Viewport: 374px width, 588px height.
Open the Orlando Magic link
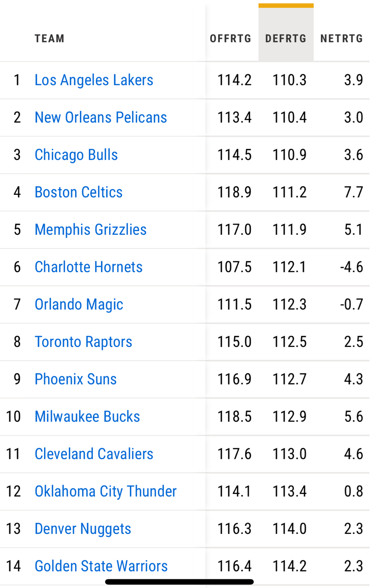(x=79, y=304)
